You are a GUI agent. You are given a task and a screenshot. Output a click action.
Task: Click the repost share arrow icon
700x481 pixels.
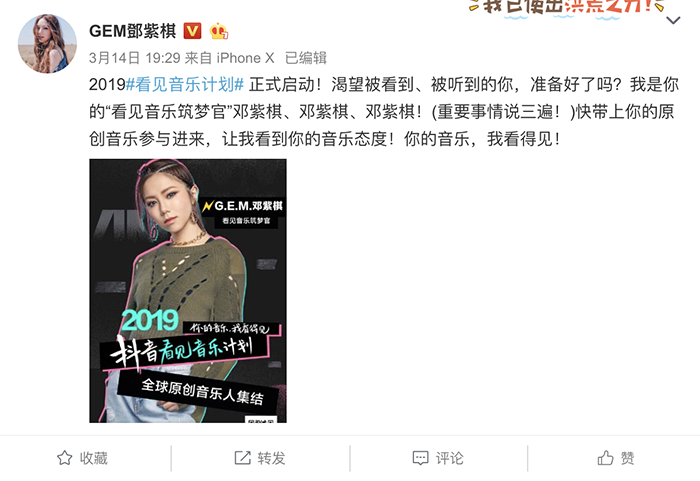tap(242, 458)
